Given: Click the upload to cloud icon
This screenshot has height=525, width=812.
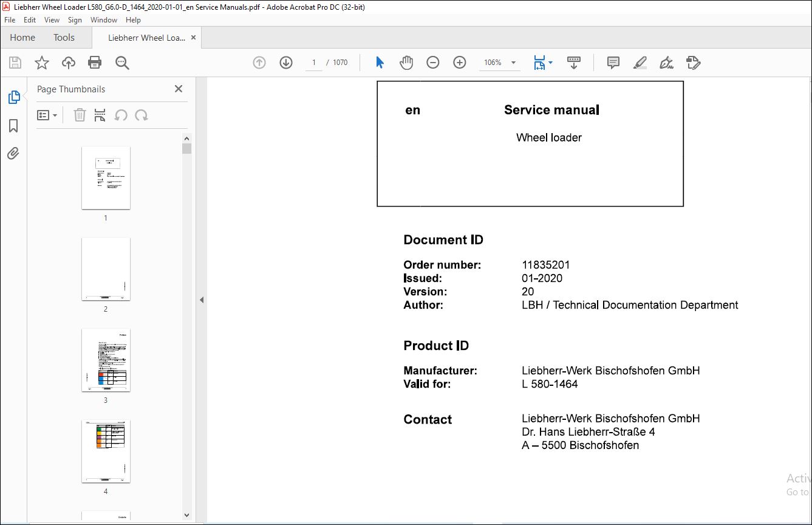Looking at the screenshot, I should click(69, 63).
